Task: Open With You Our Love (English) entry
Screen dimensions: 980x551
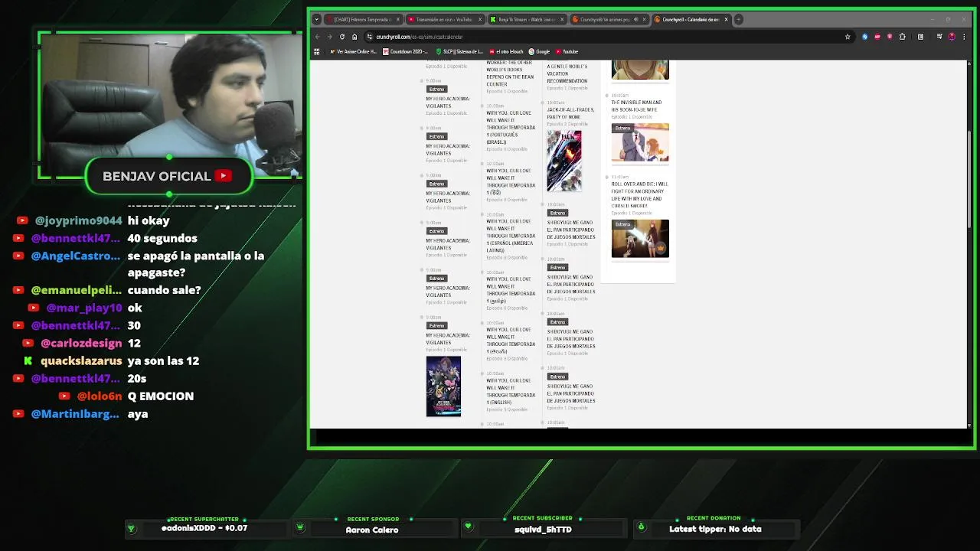Action: (511, 391)
